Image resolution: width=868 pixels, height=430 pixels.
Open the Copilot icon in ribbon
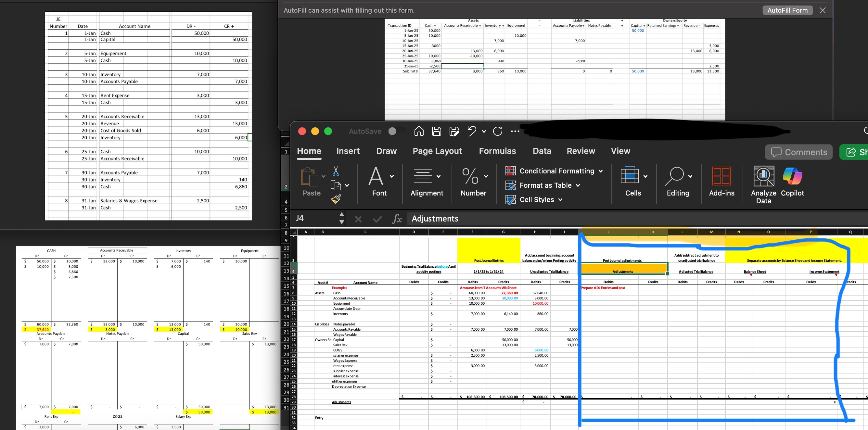[792, 176]
